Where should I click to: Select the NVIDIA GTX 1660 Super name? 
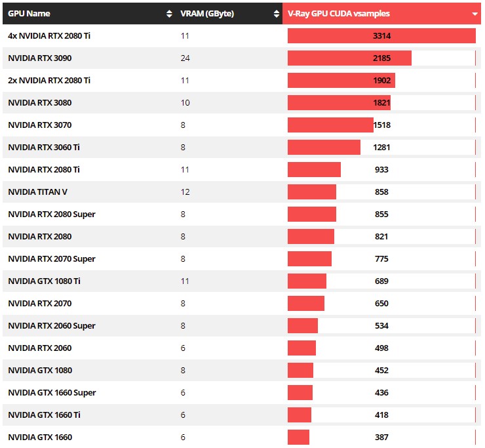pos(52,392)
